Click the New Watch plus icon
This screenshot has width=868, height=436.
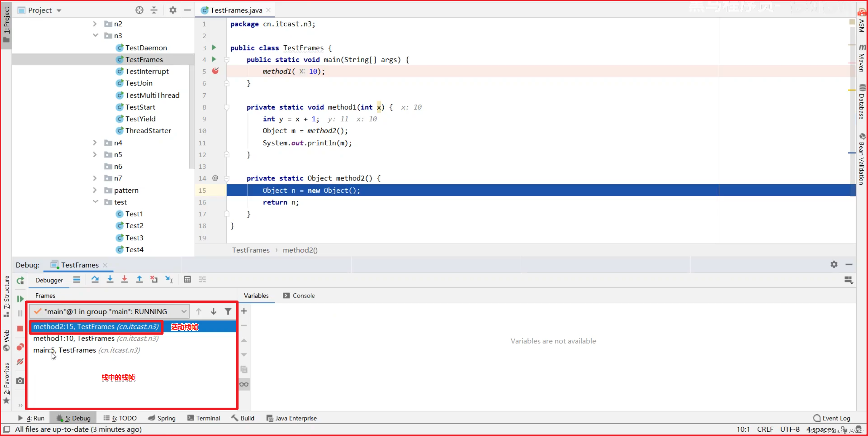click(x=244, y=311)
